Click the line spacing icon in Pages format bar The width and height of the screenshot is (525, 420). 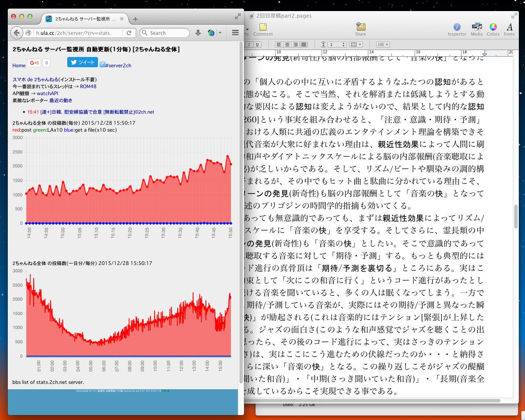(323, 44)
